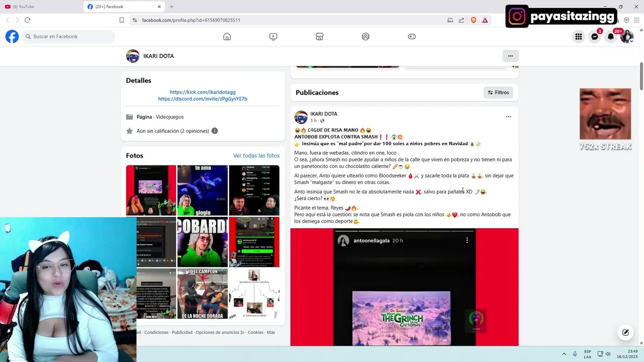The width and height of the screenshot is (644, 362).
Task: Click the rating info icon
Action: coord(215,131)
